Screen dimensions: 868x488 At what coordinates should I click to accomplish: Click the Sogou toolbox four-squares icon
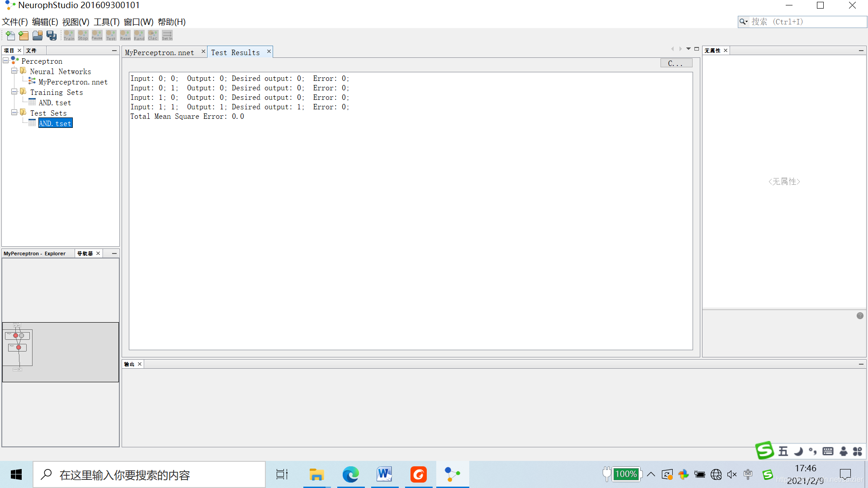(858, 451)
